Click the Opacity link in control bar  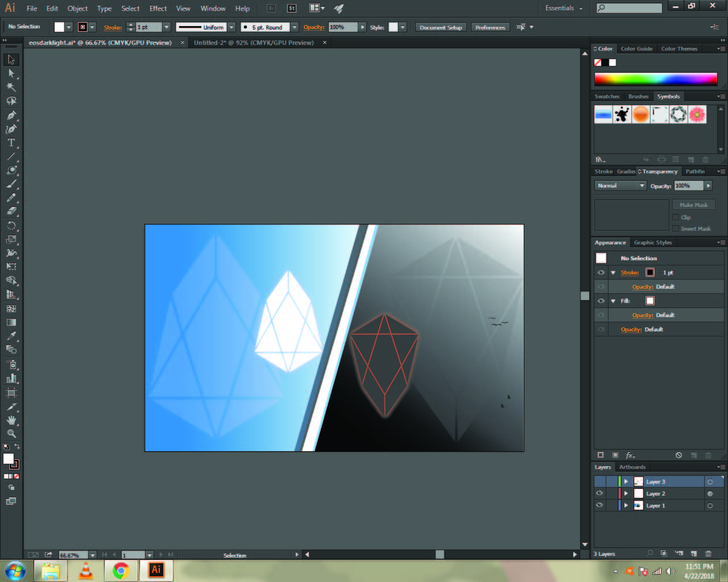pyautogui.click(x=314, y=27)
